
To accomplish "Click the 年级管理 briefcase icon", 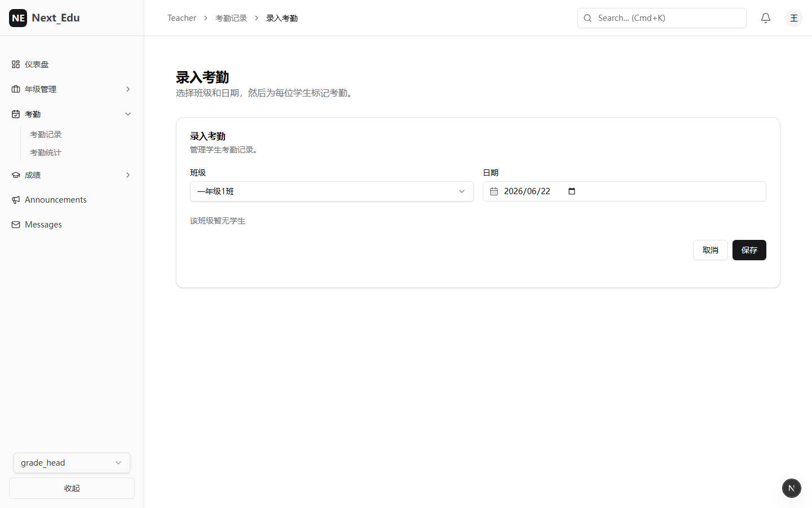I will [x=16, y=89].
